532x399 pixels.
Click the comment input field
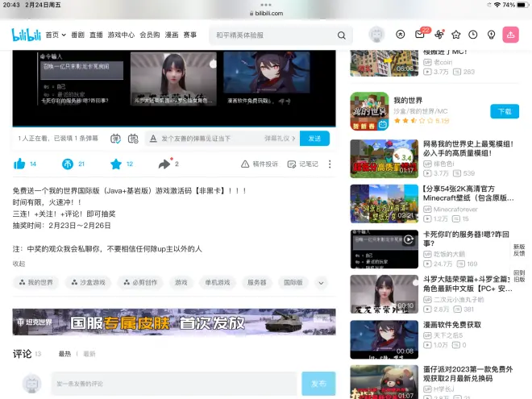pyautogui.click(x=174, y=384)
